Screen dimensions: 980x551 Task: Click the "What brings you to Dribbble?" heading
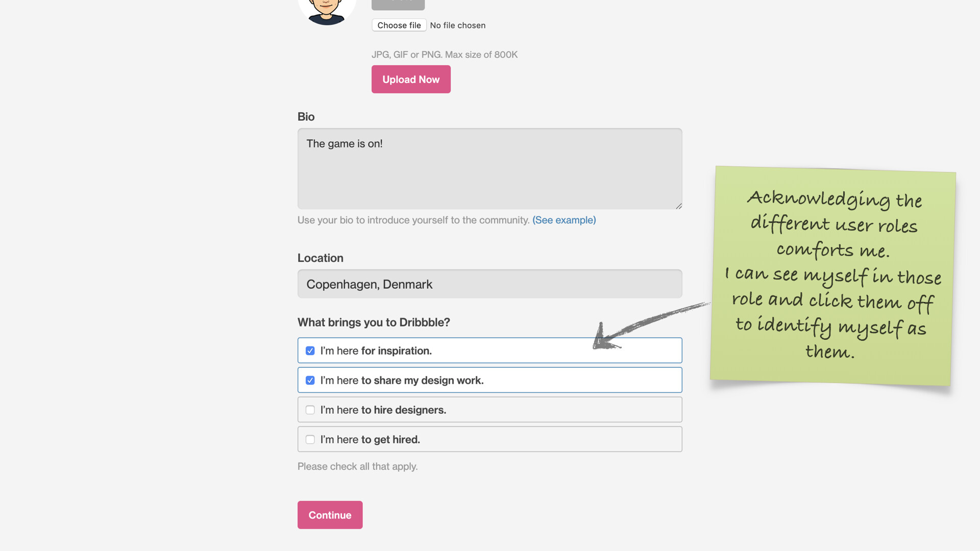click(x=374, y=322)
